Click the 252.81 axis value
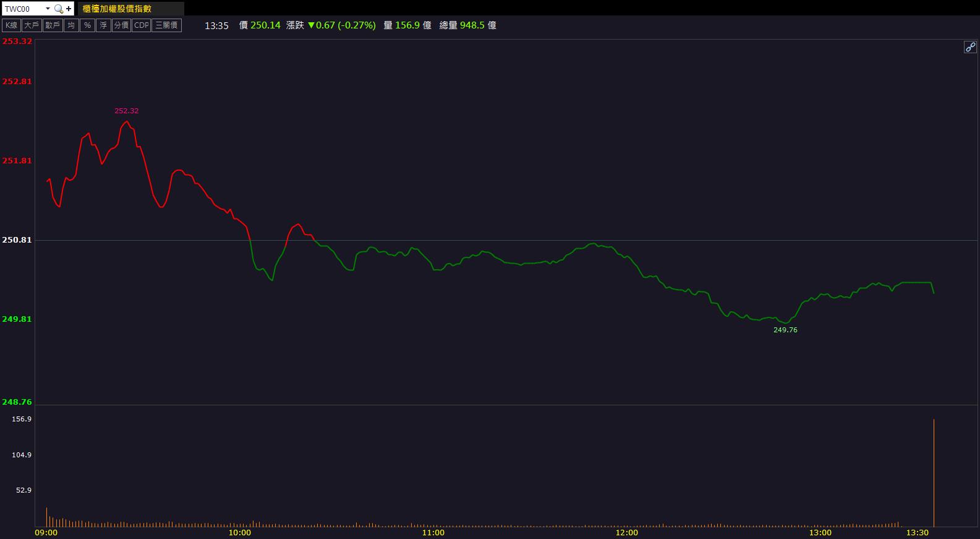980x539 pixels. pyautogui.click(x=17, y=81)
